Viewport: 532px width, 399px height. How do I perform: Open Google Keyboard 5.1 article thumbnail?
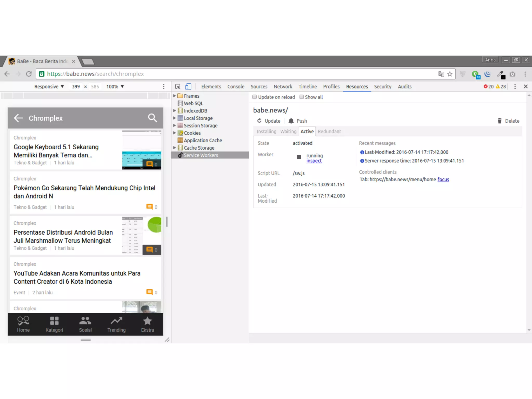(142, 150)
